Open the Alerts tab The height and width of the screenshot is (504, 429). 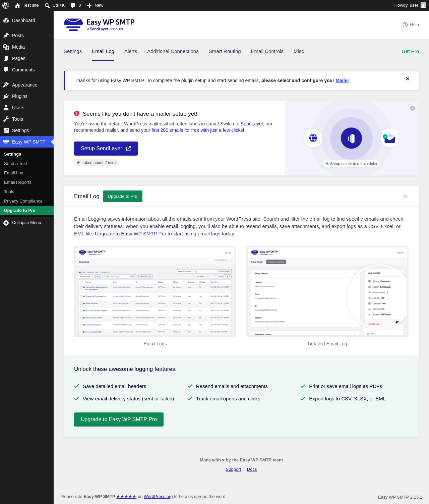[x=131, y=51]
